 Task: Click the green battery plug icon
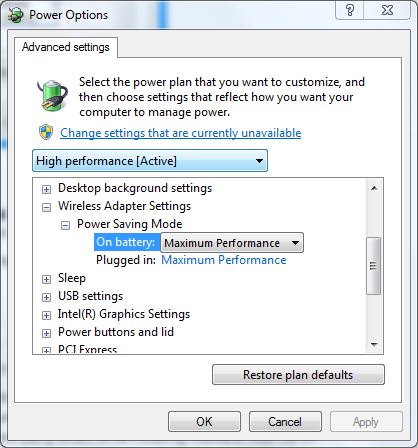52,95
